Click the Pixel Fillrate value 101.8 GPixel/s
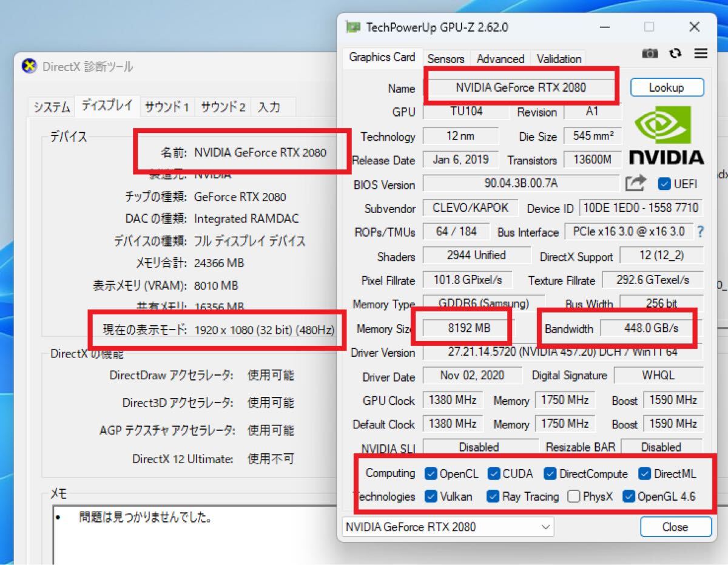The image size is (728, 565). pyautogui.click(x=467, y=280)
